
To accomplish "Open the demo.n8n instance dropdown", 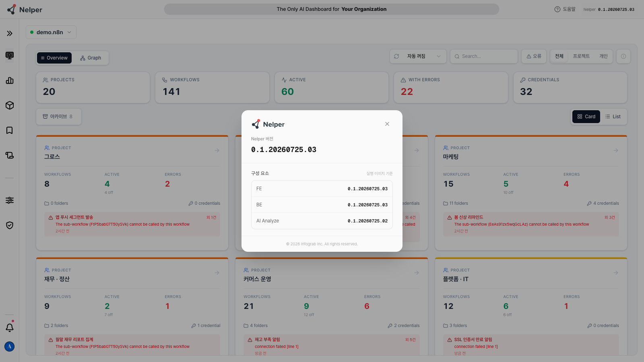I will [x=51, y=32].
